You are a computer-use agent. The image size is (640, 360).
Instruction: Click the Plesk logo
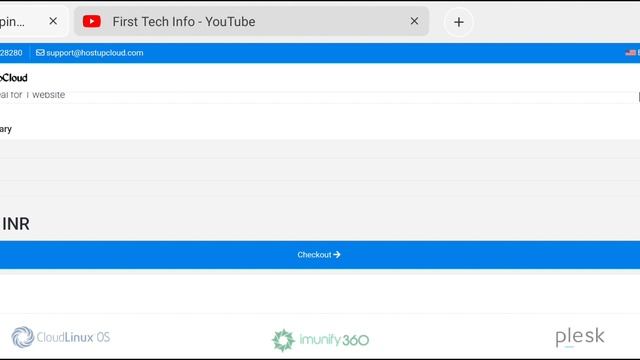[x=580, y=337]
